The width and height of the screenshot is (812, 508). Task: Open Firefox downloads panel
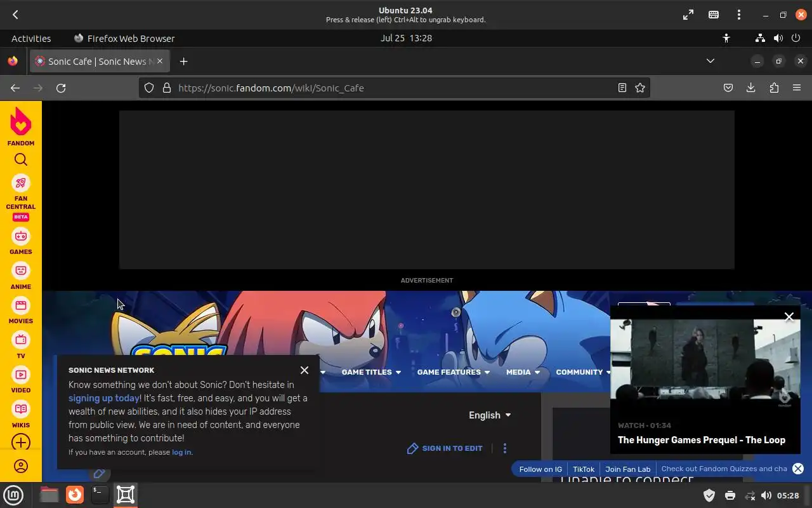point(751,88)
